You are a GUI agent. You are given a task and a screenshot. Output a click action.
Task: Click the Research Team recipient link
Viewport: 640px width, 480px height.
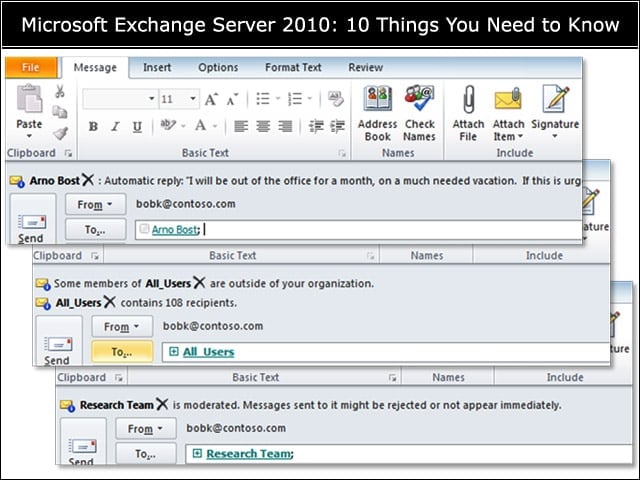pos(249,454)
